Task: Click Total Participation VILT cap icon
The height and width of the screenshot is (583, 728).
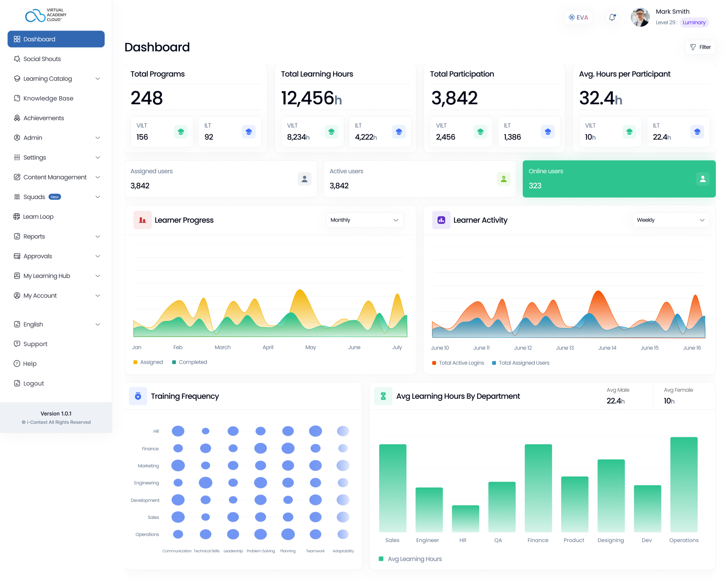Action: click(480, 132)
